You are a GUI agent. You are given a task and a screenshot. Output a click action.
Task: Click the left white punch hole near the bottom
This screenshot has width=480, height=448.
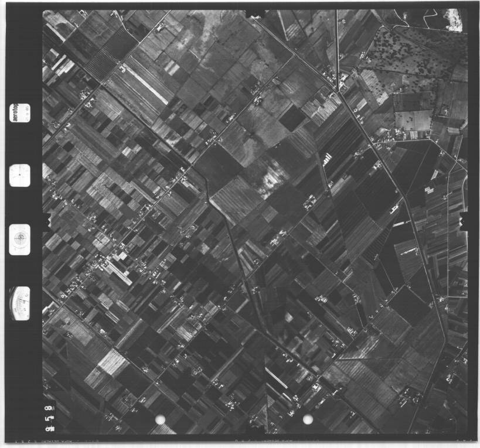pos(160,419)
